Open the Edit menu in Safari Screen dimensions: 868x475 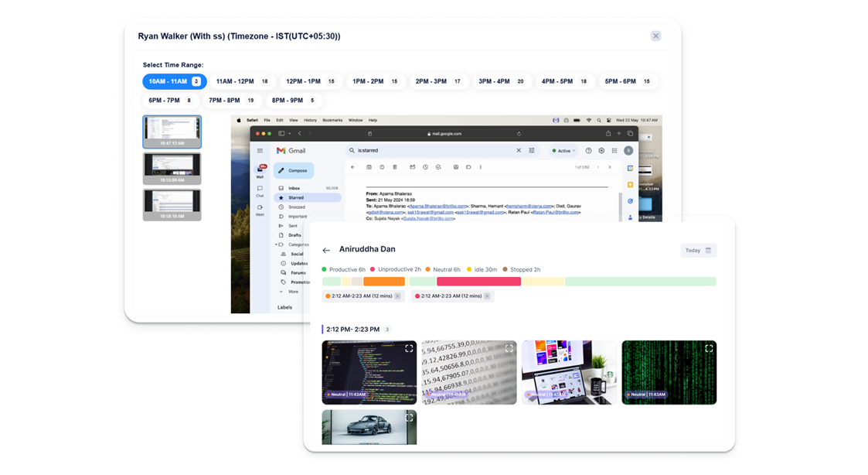pyautogui.click(x=280, y=120)
